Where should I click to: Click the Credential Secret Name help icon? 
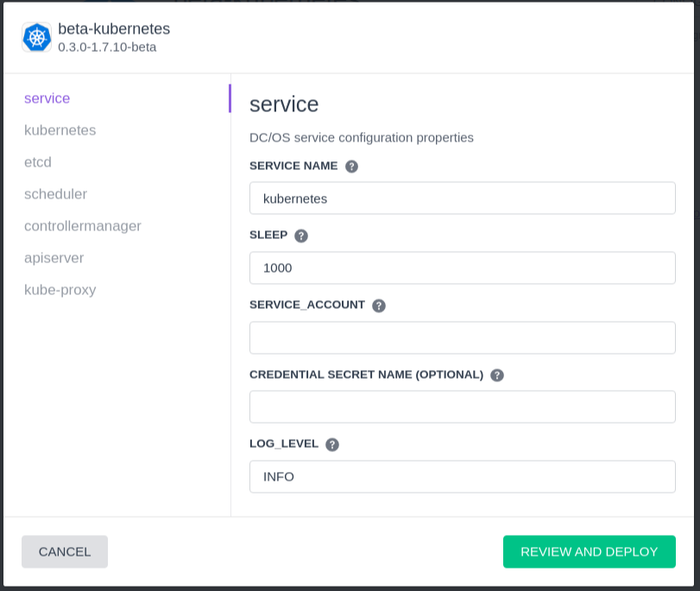[x=497, y=375]
